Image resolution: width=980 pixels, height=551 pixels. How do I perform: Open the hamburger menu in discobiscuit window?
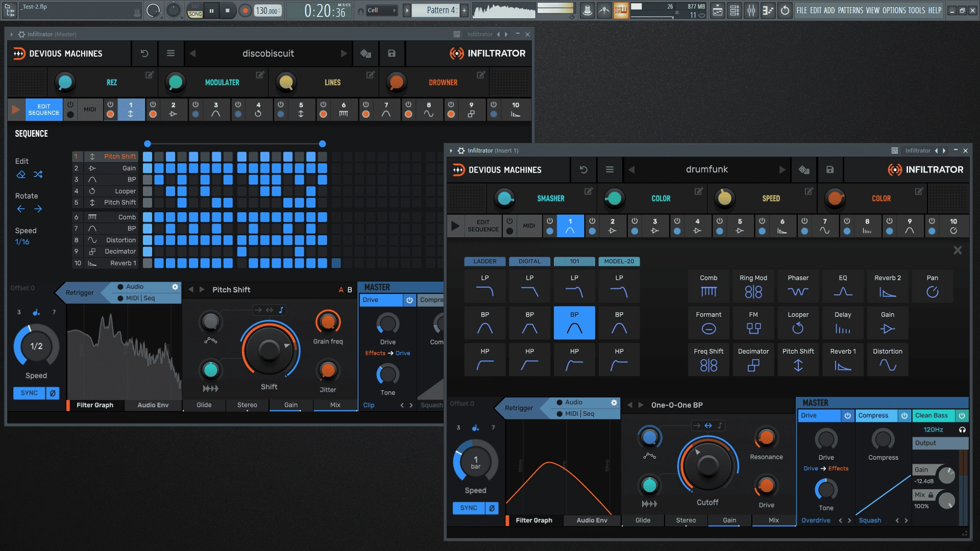(170, 54)
